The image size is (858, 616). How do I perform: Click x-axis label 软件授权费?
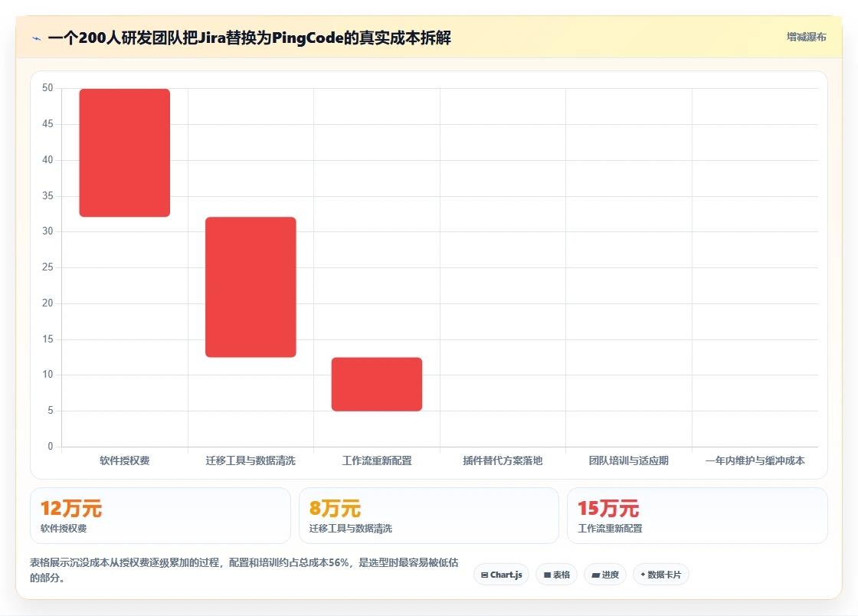pos(125,460)
